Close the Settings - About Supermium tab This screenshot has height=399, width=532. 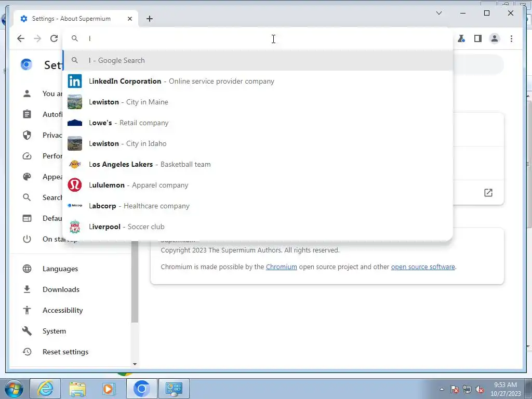tap(130, 19)
